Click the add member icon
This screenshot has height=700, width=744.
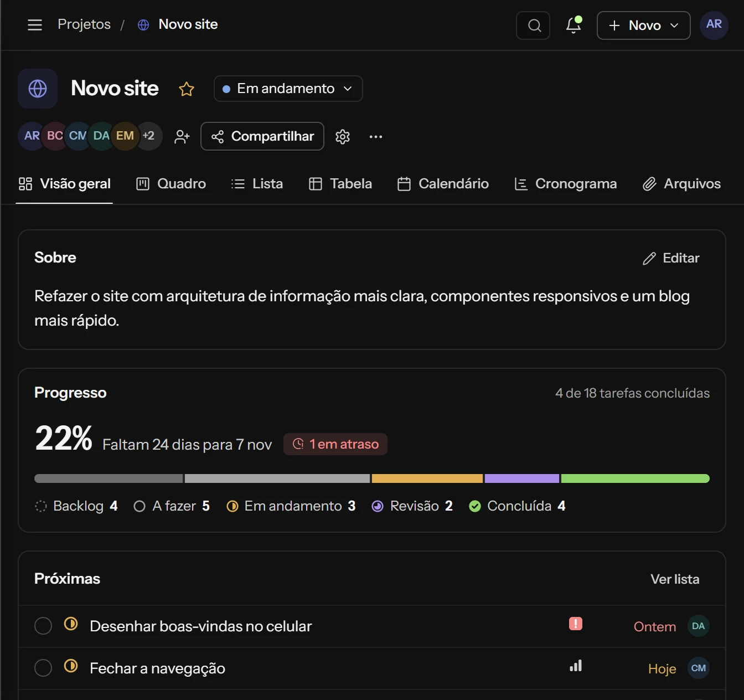tap(182, 137)
